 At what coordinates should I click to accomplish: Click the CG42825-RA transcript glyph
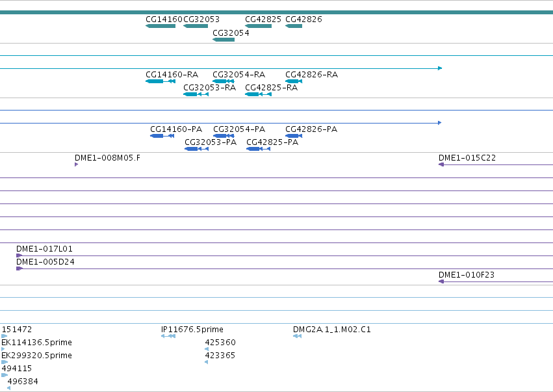(x=258, y=94)
